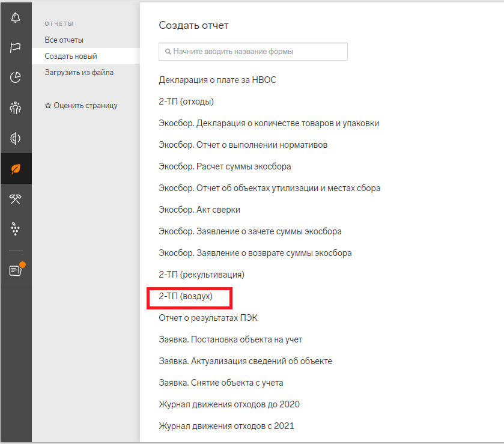Open the news icon with orange badge
This screenshot has width=504, height=444.
point(16,270)
